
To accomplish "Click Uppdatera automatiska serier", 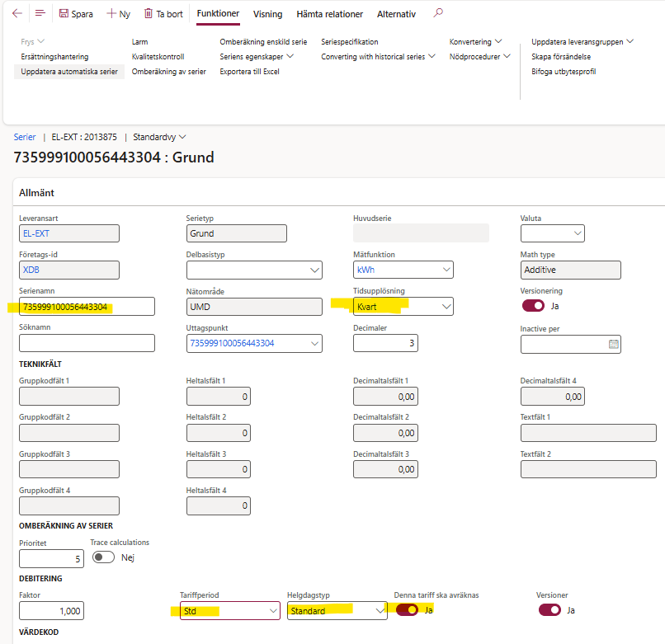I will point(69,72).
